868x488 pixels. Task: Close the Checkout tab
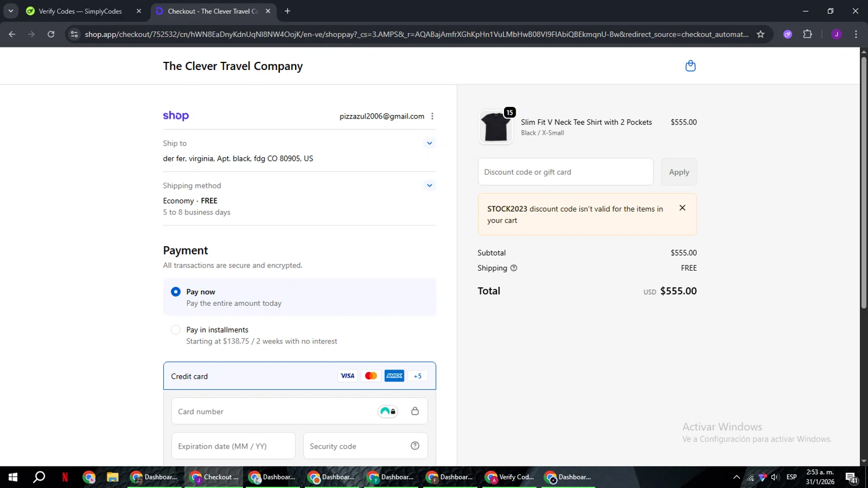pyautogui.click(x=268, y=11)
